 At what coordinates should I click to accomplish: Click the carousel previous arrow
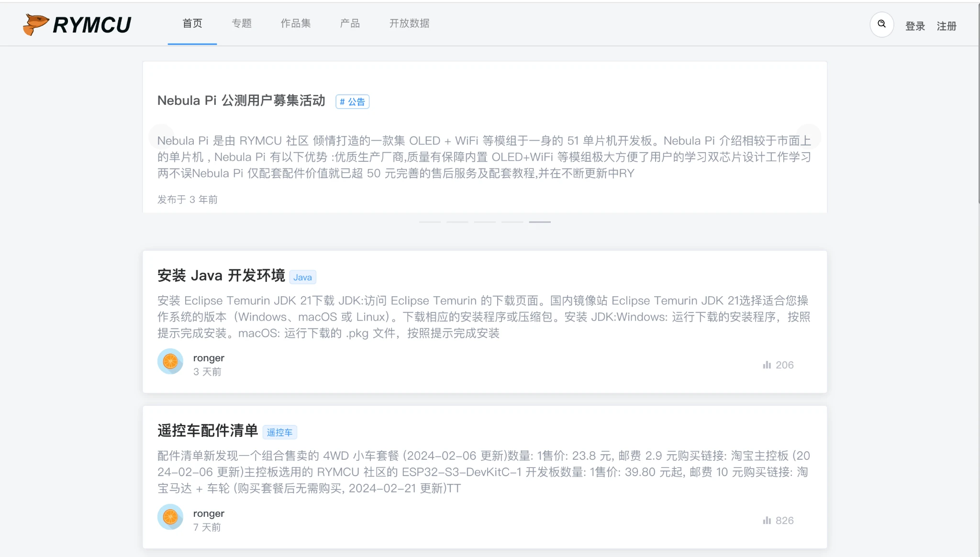(161, 137)
